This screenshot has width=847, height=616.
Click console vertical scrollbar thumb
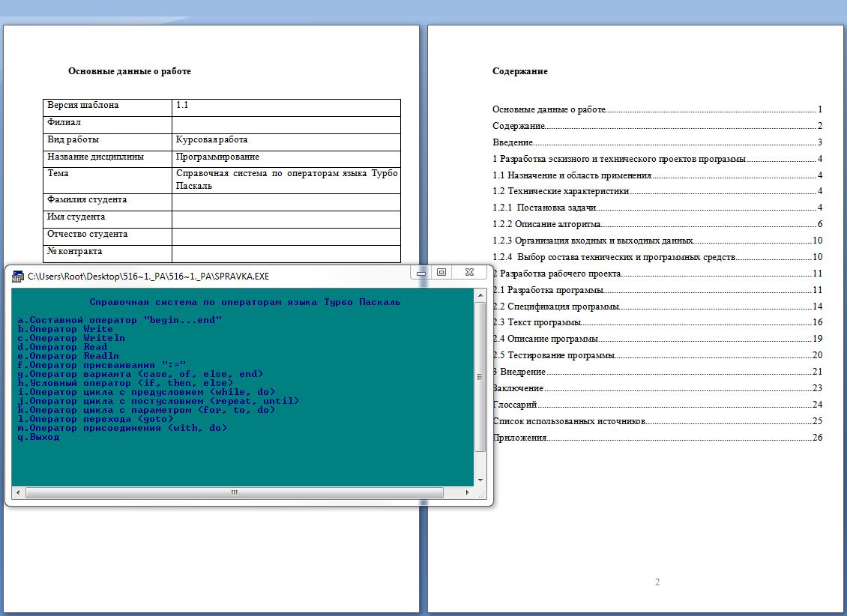click(480, 377)
